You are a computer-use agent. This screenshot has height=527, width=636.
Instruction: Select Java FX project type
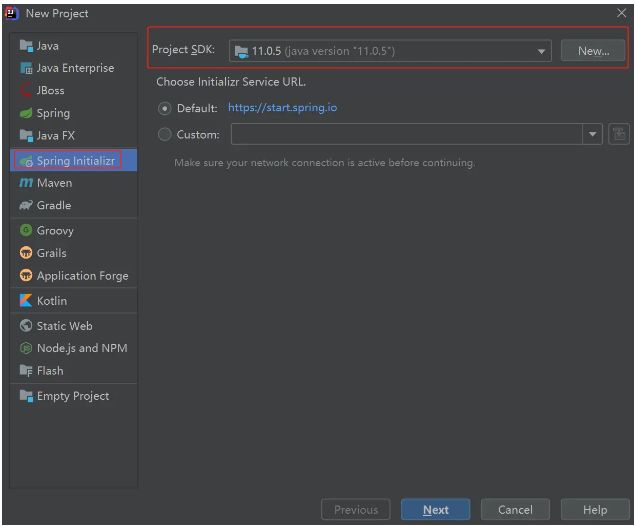click(73, 136)
